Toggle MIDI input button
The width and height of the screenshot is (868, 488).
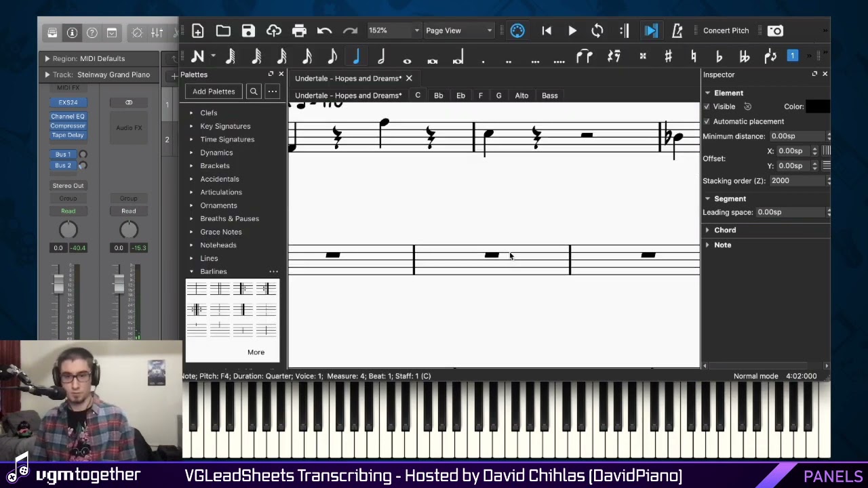click(517, 30)
